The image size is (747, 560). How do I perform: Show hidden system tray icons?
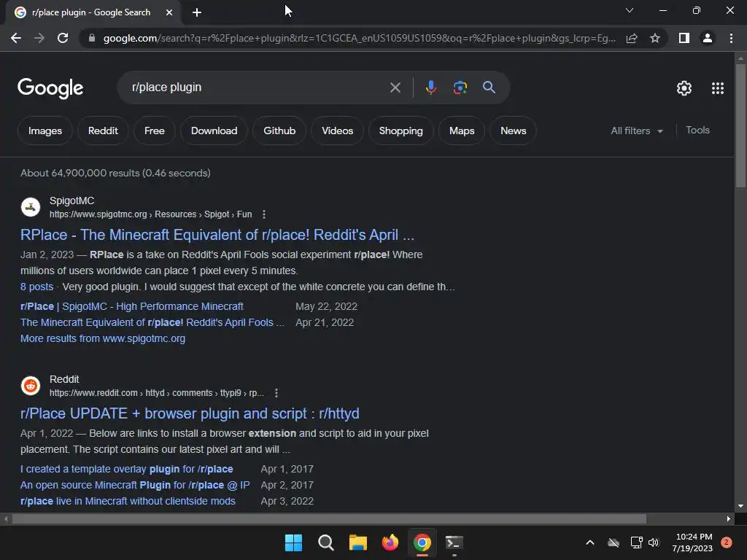589,542
